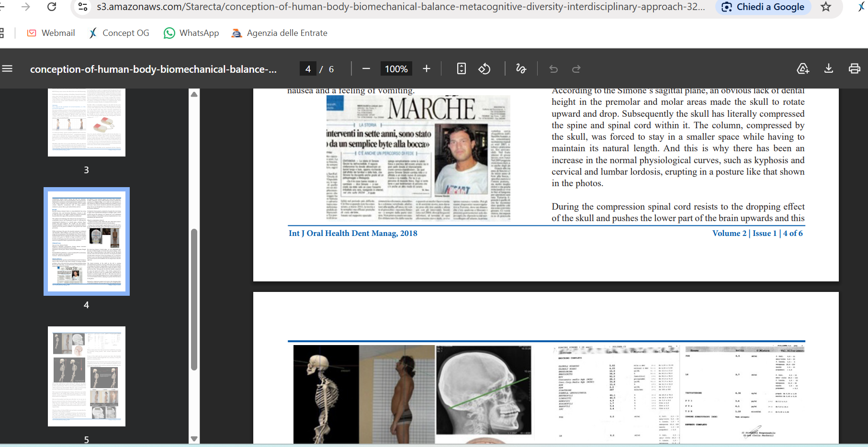Select page 5 thumbnail in sidebar
The image size is (868, 447).
(x=87, y=376)
